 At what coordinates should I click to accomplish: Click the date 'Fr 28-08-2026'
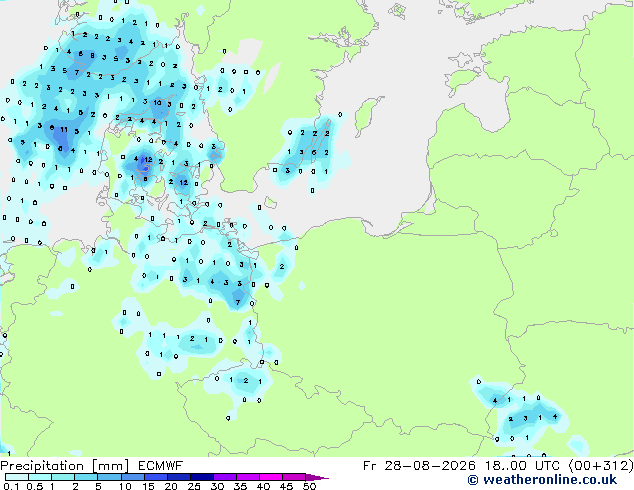[419, 466]
